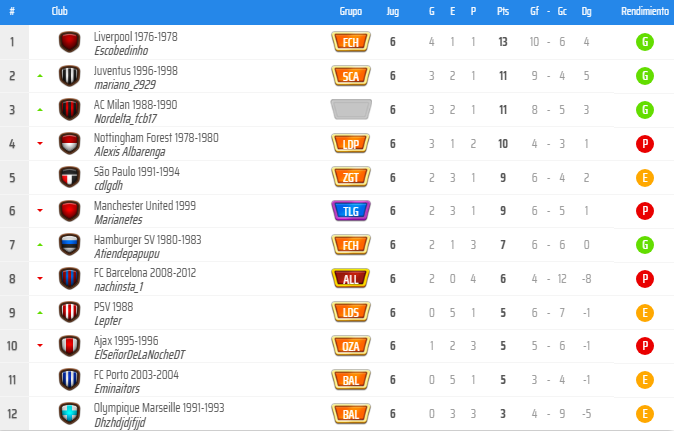Sort by the Grupo column header
This screenshot has height=431, width=674.
tap(350, 11)
